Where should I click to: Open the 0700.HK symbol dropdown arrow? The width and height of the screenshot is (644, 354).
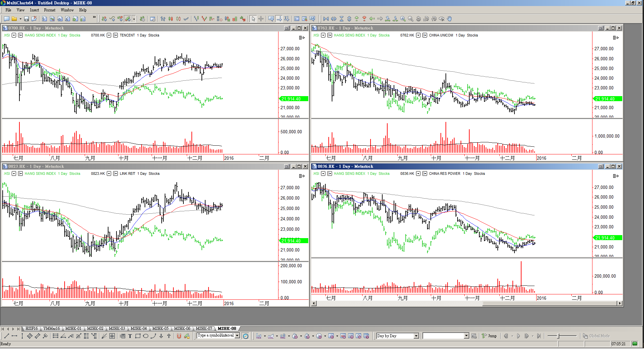tap(109, 35)
